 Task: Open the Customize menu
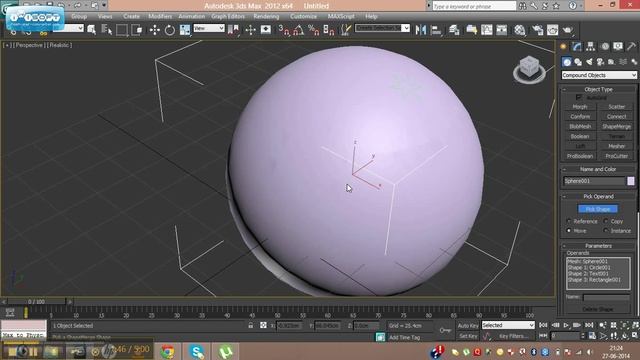click(303, 16)
